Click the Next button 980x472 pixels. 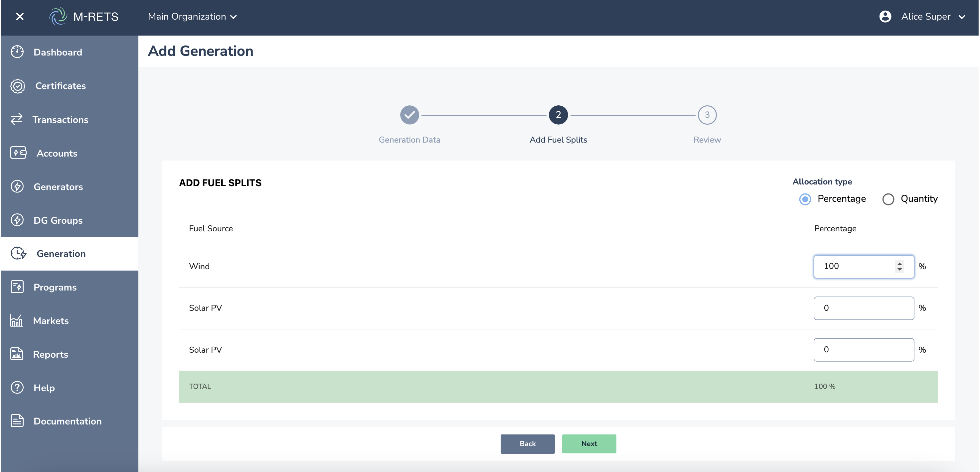click(x=589, y=443)
